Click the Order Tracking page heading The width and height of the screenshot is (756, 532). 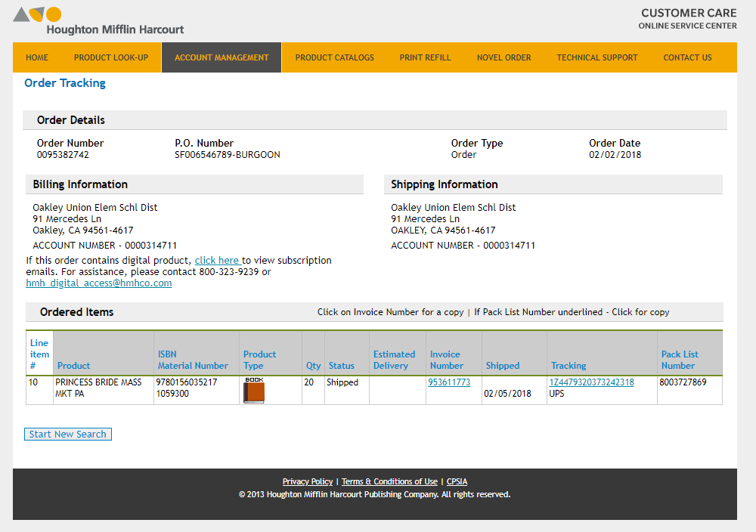[65, 83]
